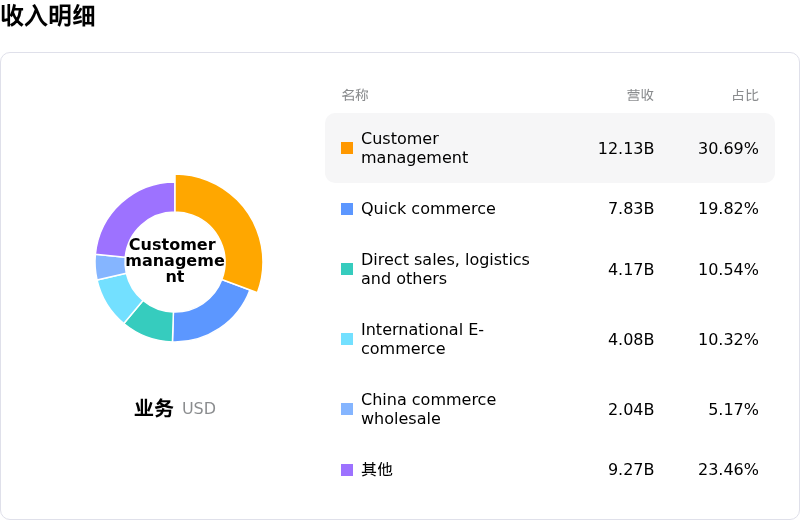Click the 30.69% share value

[x=728, y=148]
